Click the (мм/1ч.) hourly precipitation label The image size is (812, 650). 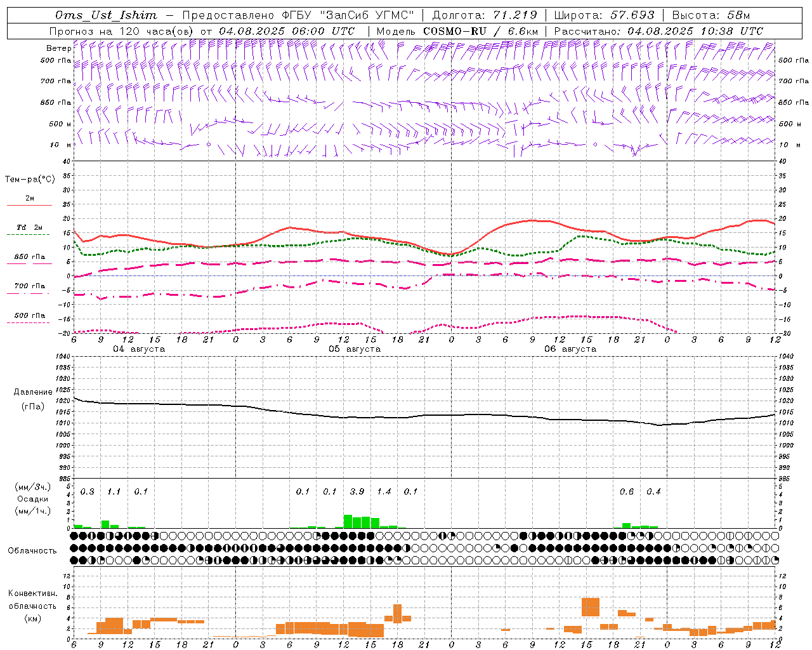(x=33, y=510)
